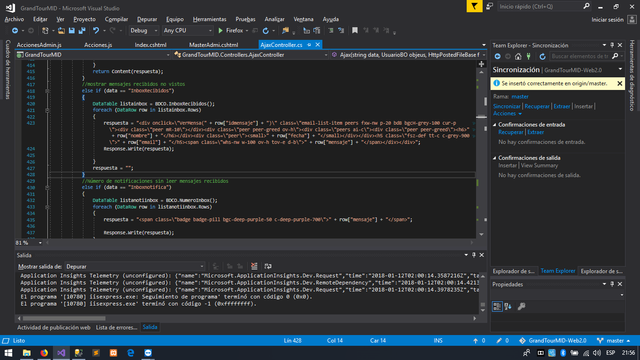The height and width of the screenshot is (360, 640).
Task: Open property pages wrench icon
Action: pos(521,306)
